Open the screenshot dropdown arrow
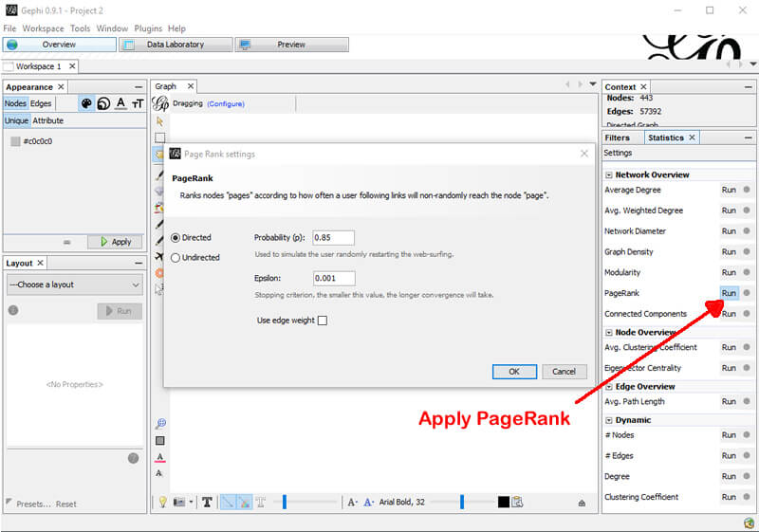Image resolution: width=759 pixels, height=532 pixels. point(191,503)
